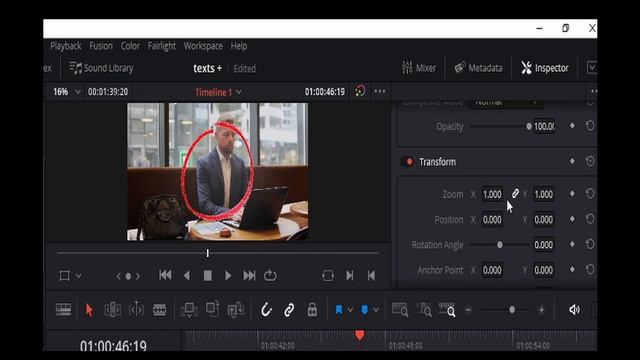This screenshot has height=360, width=640.
Task: Adjust the Rotation Angle slider
Action: [x=500, y=244]
